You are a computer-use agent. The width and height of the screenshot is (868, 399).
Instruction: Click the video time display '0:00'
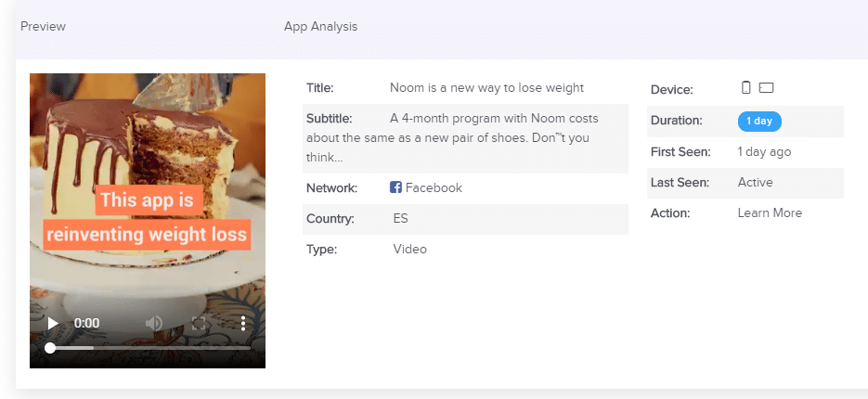(86, 323)
